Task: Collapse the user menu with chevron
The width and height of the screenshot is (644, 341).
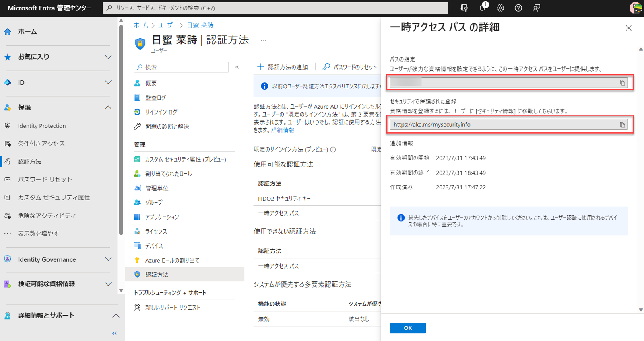Action: point(237,67)
